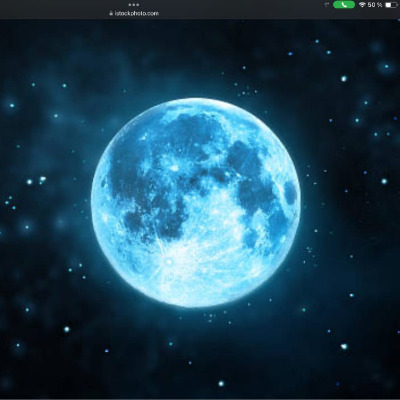Screen dimensions: 400x400
Task: Tap the rotation lock status icon
Action: (327, 5)
